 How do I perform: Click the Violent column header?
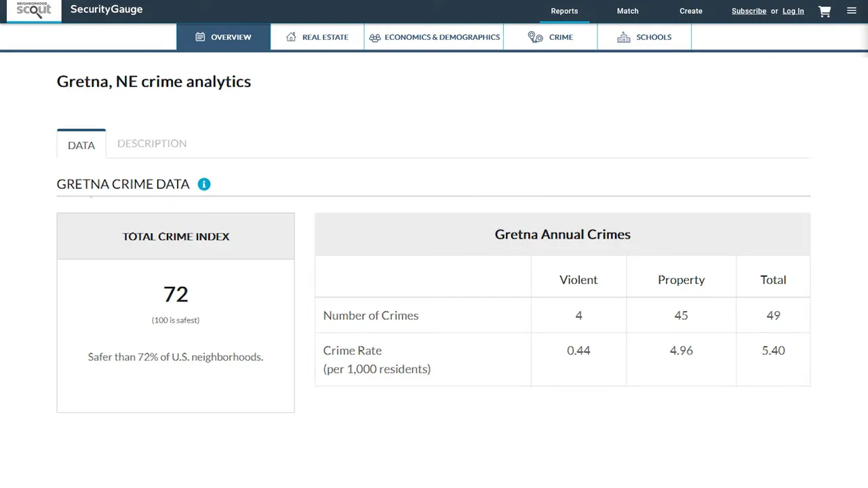click(x=578, y=280)
